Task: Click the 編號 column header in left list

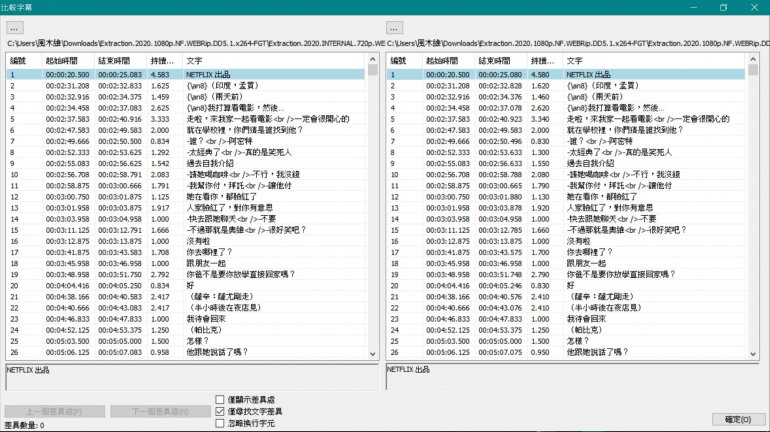Action: [24, 61]
